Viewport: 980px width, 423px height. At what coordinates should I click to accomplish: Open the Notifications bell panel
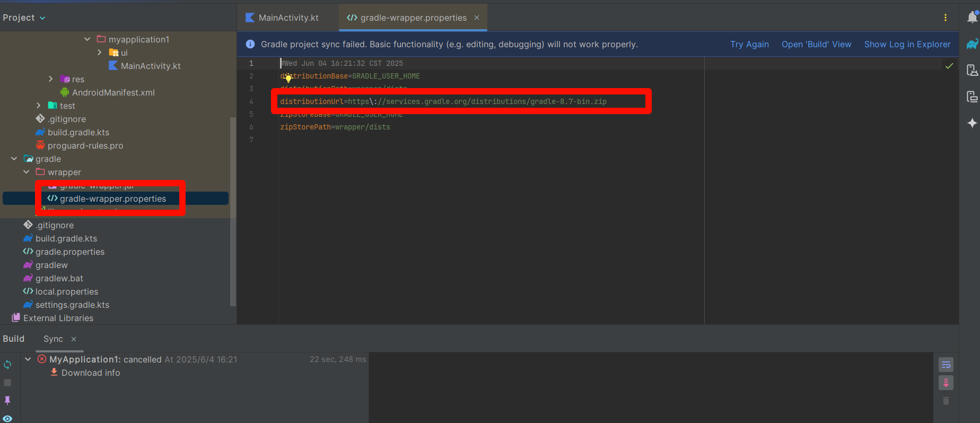[972, 18]
